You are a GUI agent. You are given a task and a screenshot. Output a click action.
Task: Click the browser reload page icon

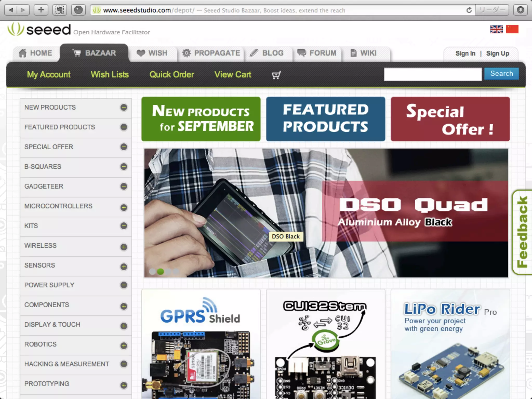coord(469,10)
